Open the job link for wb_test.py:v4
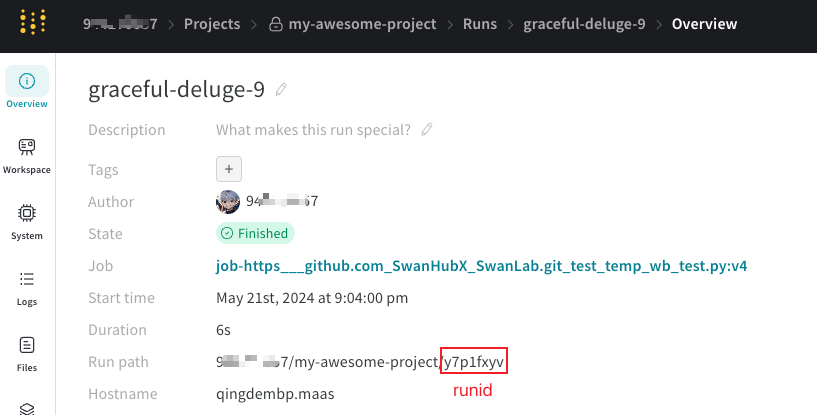 coord(482,266)
